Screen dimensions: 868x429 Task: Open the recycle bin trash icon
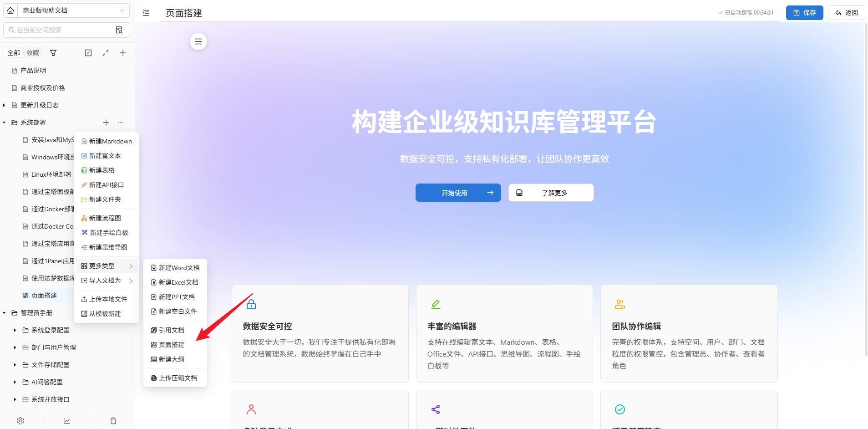(113, 421)
